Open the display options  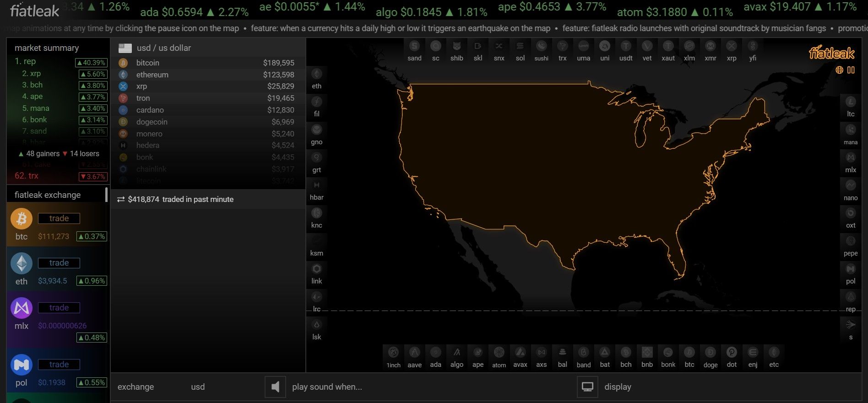(x=617, y=387)
